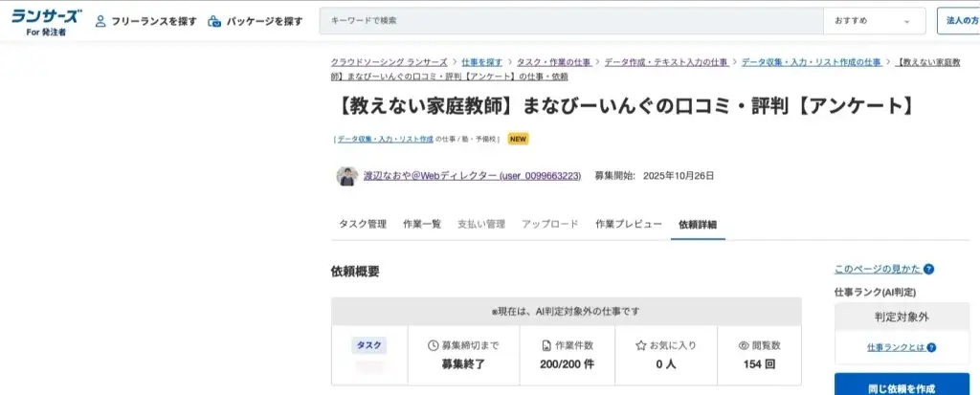This screenshot has width=980, height=395.
Task: Click the 法人の方 button
Action: pyautogui.click(x=961, y=21)
